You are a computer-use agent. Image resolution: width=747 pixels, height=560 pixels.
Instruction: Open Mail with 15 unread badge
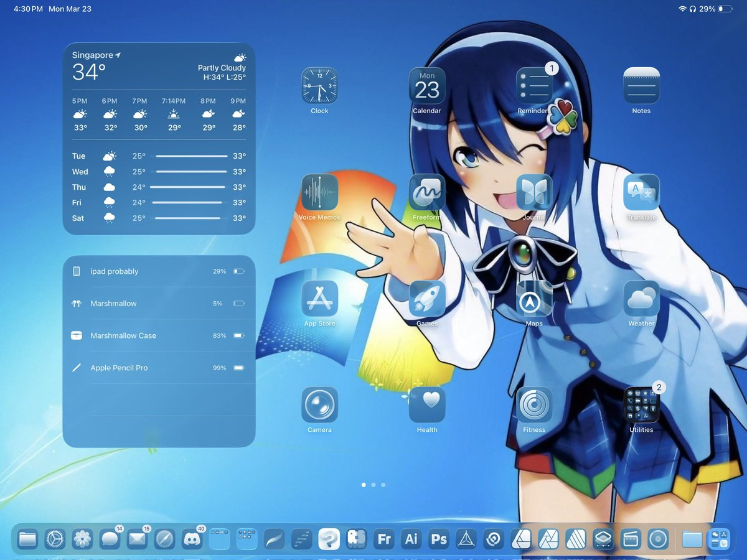[x=138, y=539]
